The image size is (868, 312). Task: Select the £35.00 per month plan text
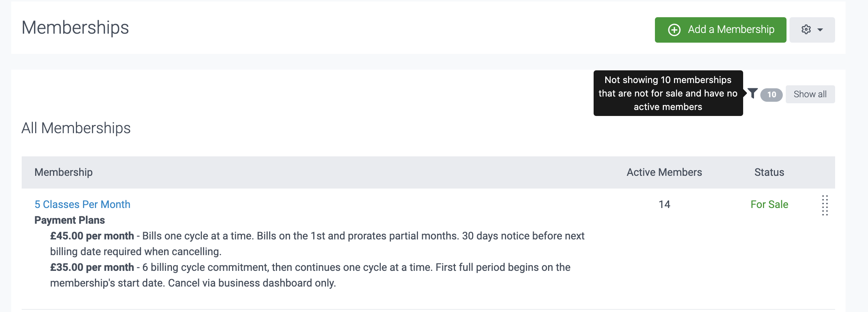click(x=92, y=267)
